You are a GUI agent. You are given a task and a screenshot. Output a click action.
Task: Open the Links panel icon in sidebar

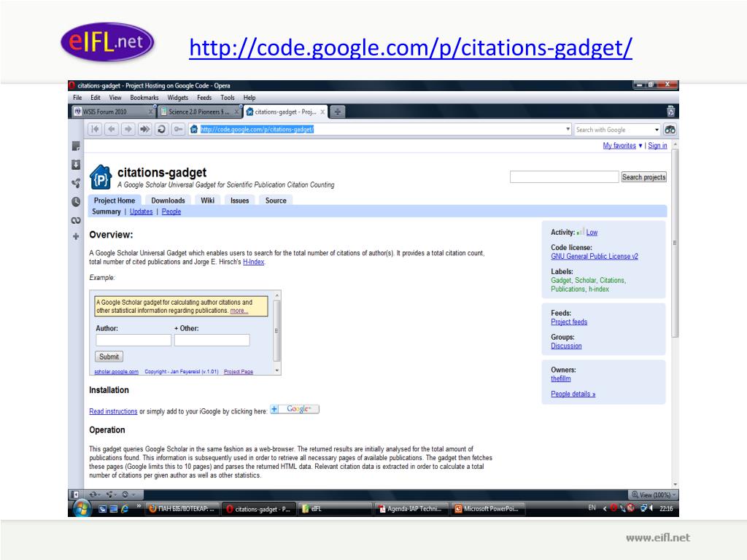pyautogui.click(x=76, y=220)
